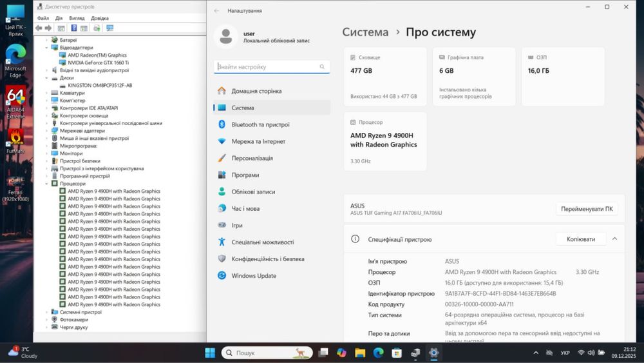Open Network and Internet settings

tap(272, 141)
